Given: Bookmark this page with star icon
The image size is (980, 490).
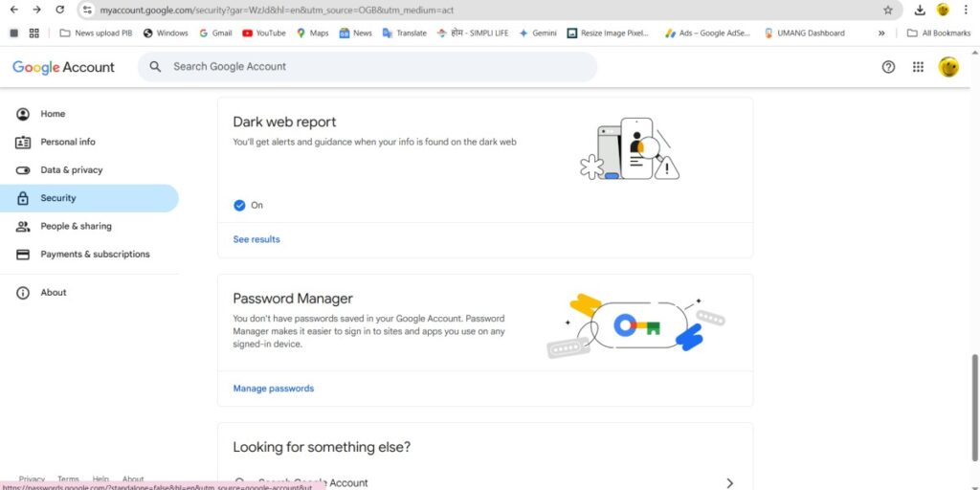Looking at the screenshot, I should coord(888,10).
